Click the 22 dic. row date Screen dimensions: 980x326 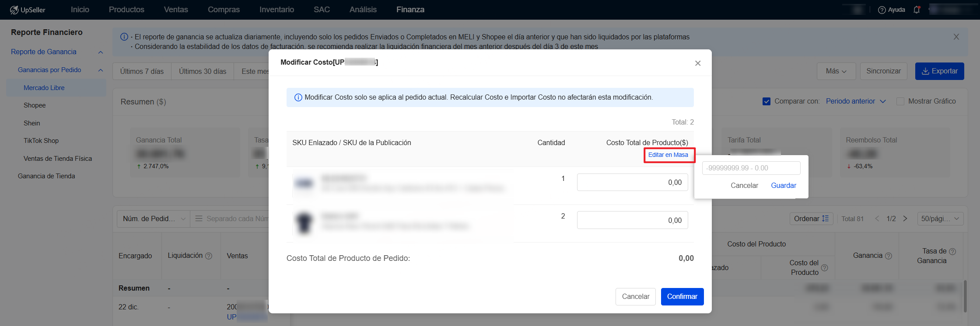tap(129, 307)
